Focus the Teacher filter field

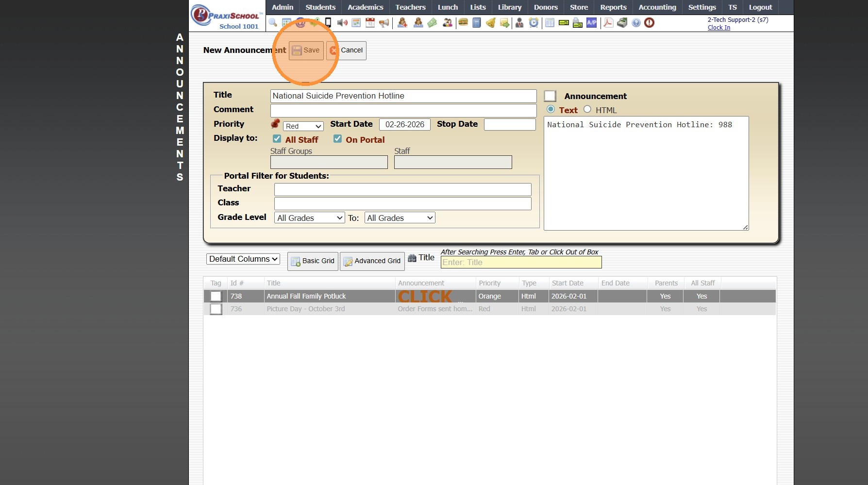click(x=403, y=189)
